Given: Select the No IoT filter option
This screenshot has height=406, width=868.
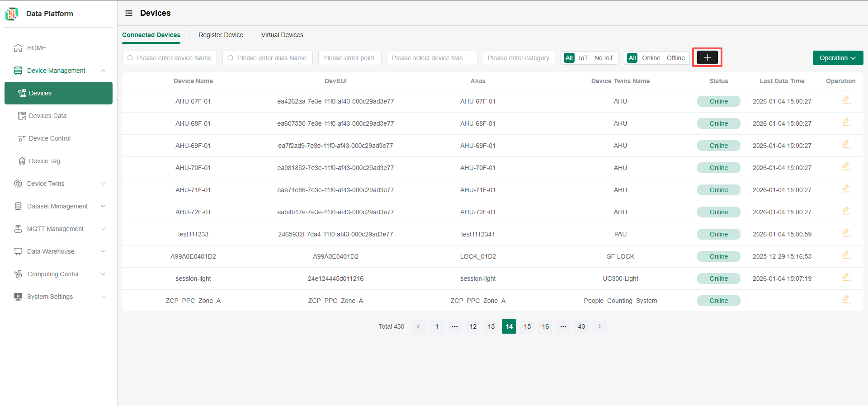Looking at the screenshot, I should [x=604, y=58].
